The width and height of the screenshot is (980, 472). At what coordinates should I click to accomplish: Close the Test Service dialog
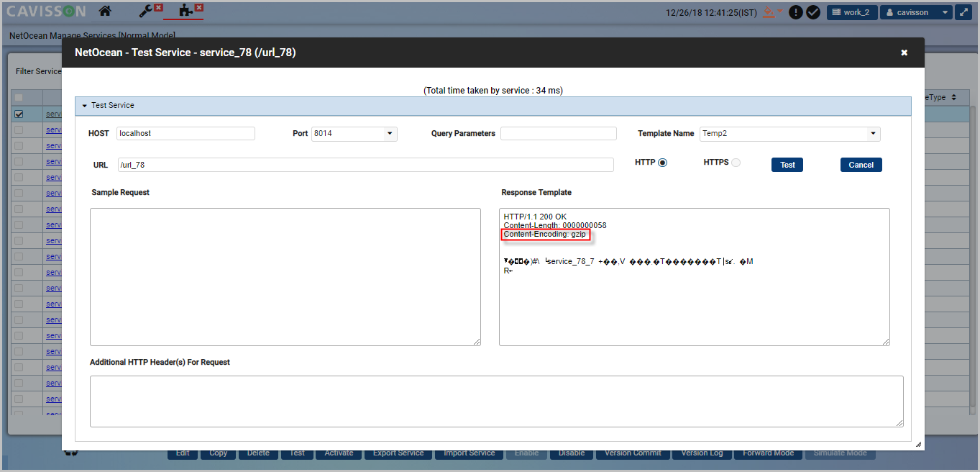pyautogui.click(x=905, y=53)
